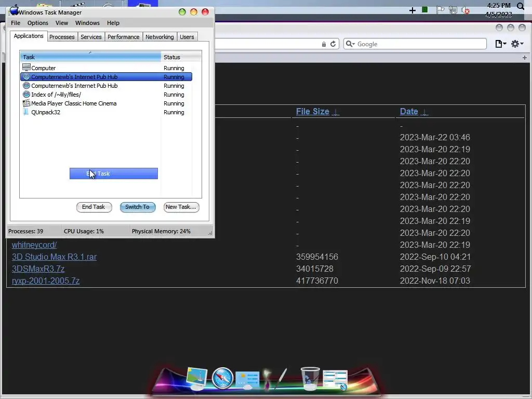Open the File menu in Task Manager
The image size is (532, 399).
[16, 23]
